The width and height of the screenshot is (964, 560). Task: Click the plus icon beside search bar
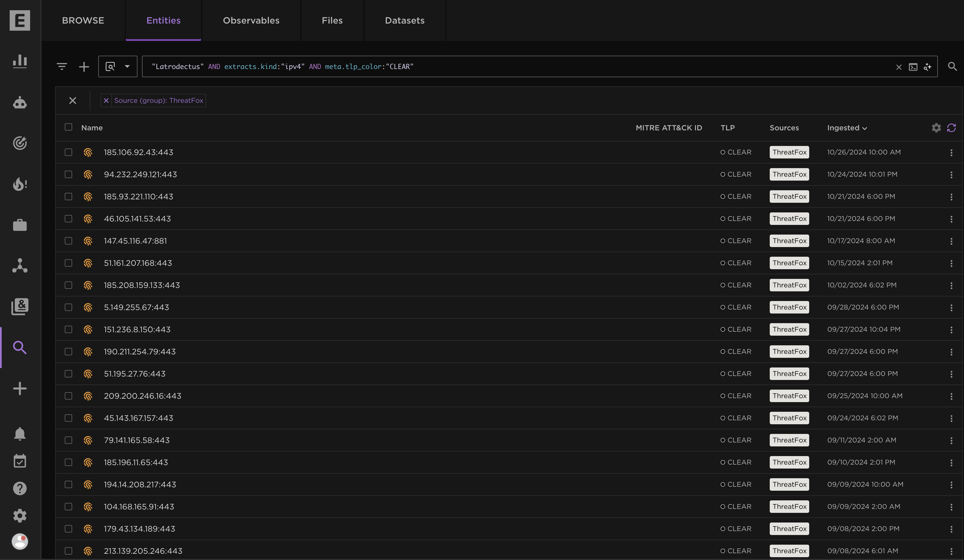84,67
